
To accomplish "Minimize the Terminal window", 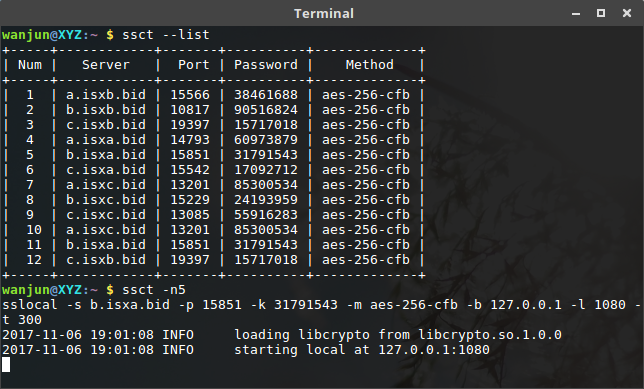I will [x=576, y=14].
